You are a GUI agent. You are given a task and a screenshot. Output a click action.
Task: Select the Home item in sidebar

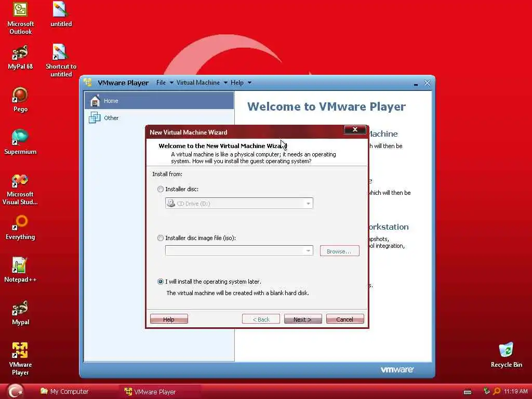[x=159, y=100]
